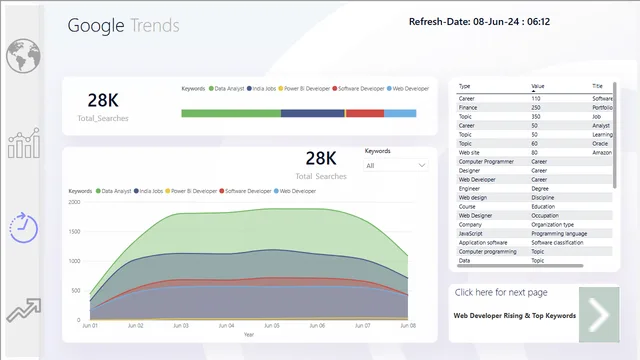Click Web Developer in top bar legend
The image size is (640, 360).
click(x=408, y=89)
